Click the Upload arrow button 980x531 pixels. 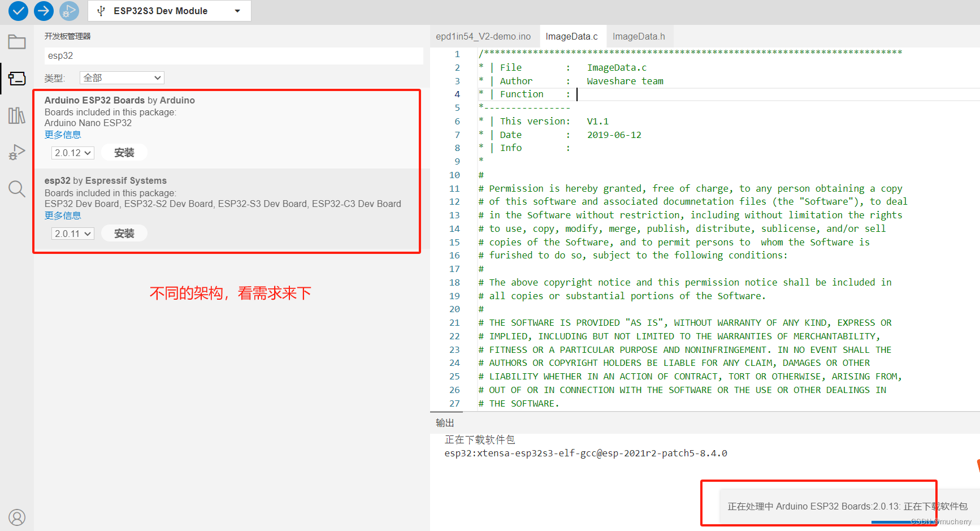pyautogui.click(x=44, y=11)
